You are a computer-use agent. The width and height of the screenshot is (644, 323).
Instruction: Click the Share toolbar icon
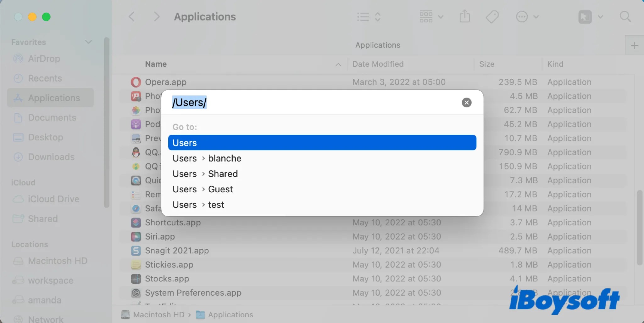pyautogui.click(x=465, y=16)
